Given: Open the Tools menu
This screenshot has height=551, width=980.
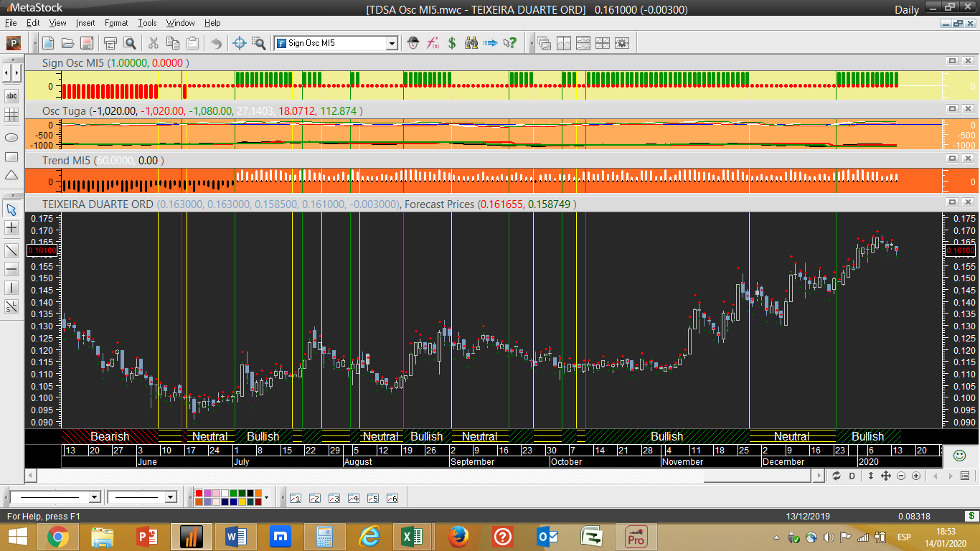Looking at the screenshot, I should (x=147, y=23).
